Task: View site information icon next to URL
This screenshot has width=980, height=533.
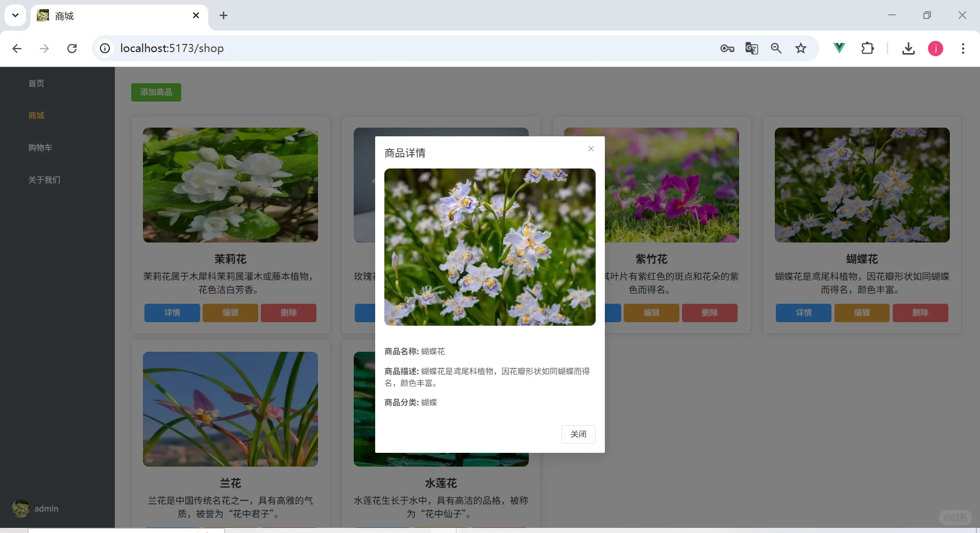Action: (105, 48)
